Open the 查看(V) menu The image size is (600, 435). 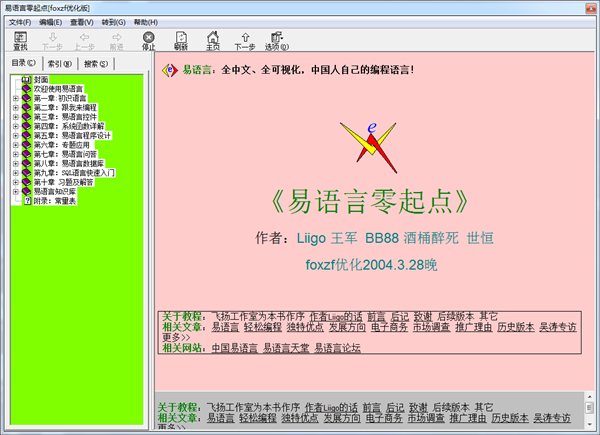[x=82, y=22]
